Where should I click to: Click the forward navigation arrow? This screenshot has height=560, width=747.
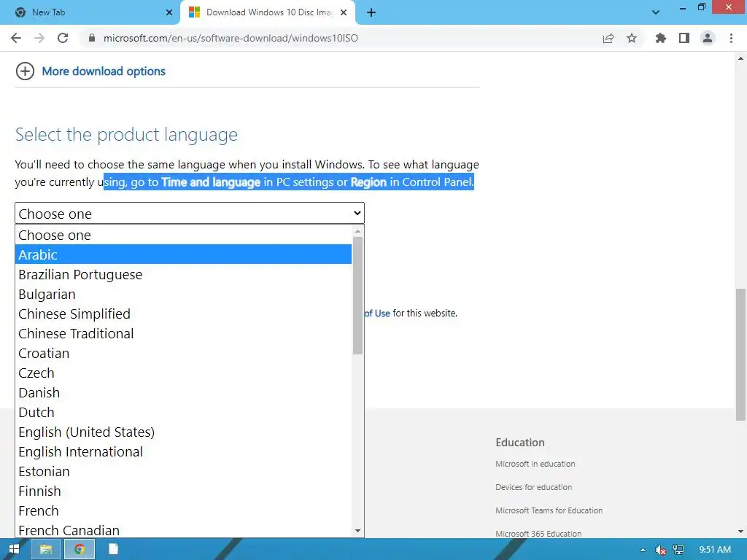[39, 38]
